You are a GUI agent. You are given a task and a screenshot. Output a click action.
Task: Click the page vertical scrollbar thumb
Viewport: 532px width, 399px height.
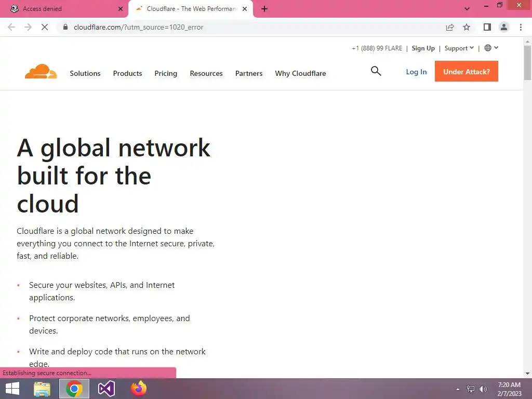527,63
